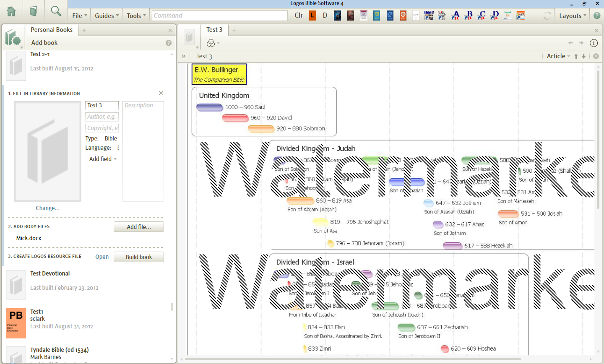Click the Open link
The height and width of the screenshot is (364, 604).
[102, 257]
